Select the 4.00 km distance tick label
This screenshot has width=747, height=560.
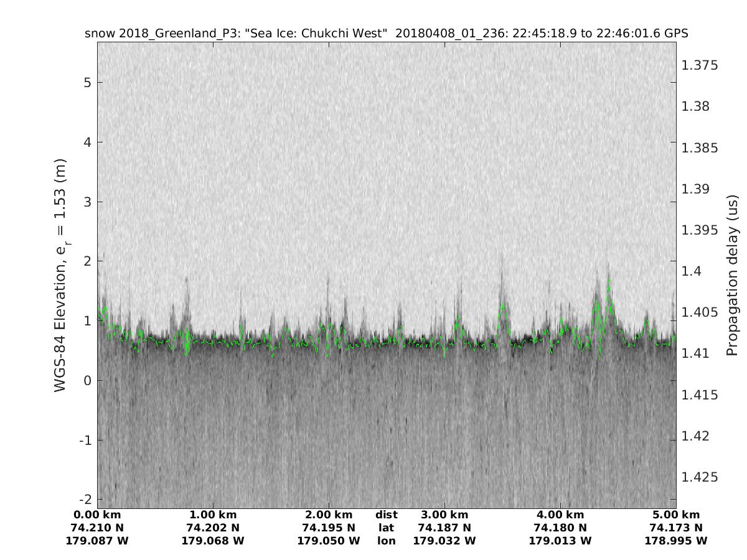tap(560, 515)
